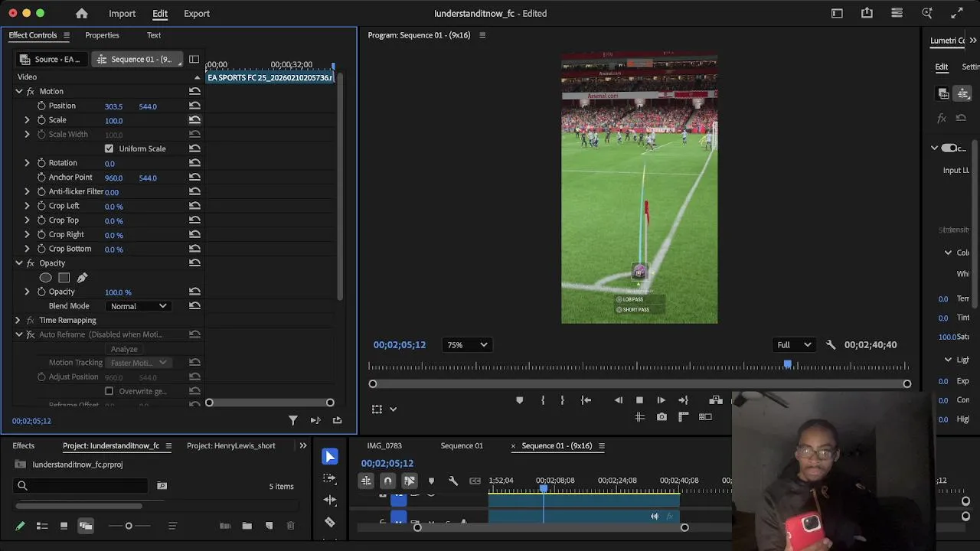
Task: Open find by query bin icon
Action: (162, 485)
